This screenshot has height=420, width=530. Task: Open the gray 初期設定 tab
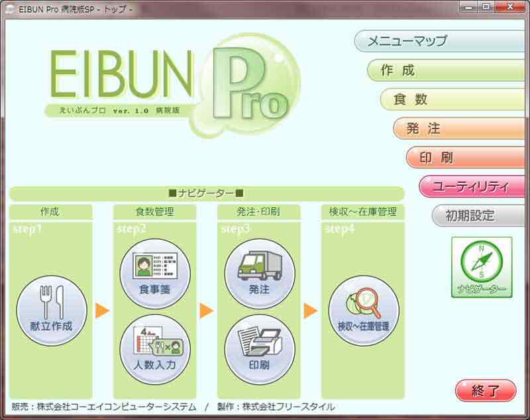tap(478, 215)
